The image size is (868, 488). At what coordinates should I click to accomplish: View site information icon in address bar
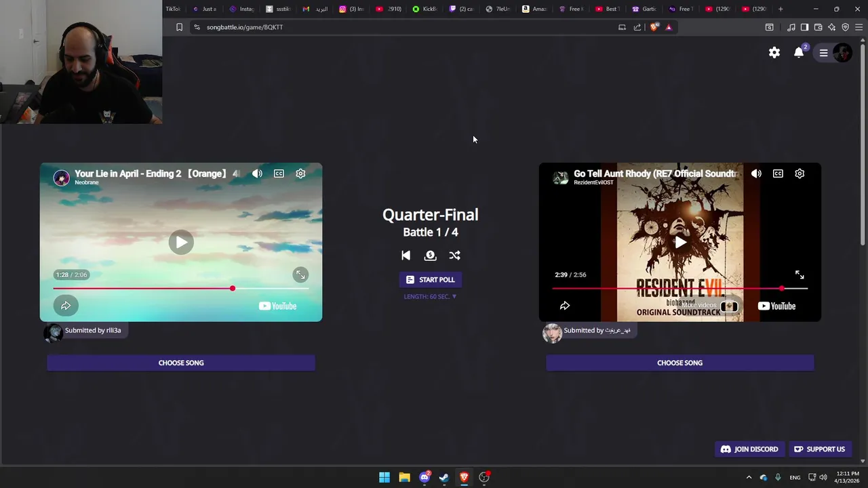click(197, 27)
